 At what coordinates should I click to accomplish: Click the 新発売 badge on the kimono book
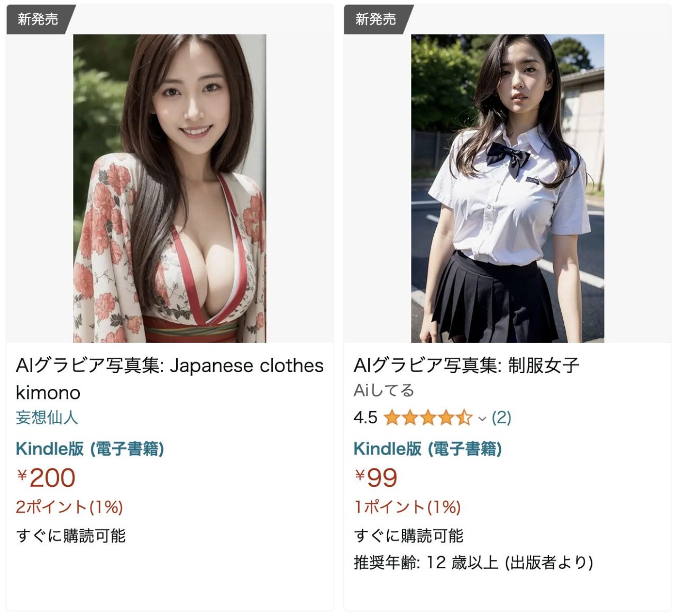point(38,20)
